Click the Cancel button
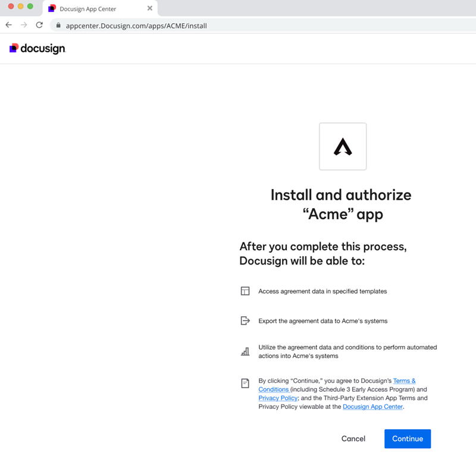This screenshot has width=476, height=469. point(353,439)
